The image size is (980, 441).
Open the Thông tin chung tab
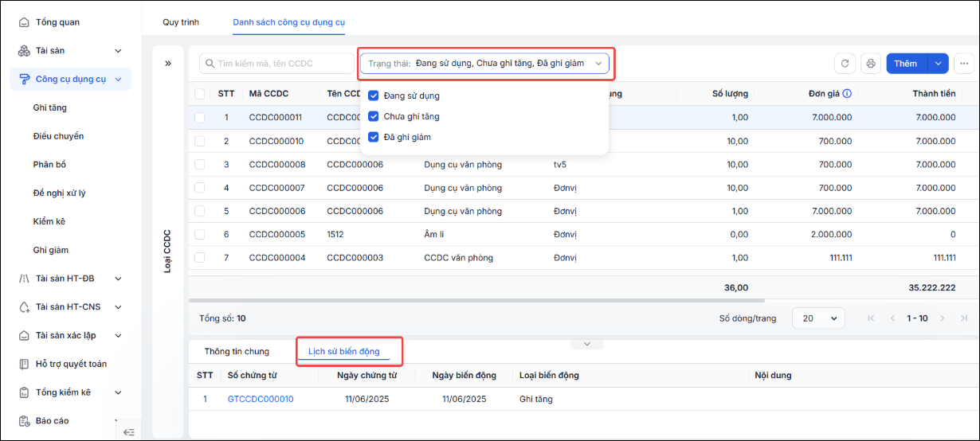237,351
